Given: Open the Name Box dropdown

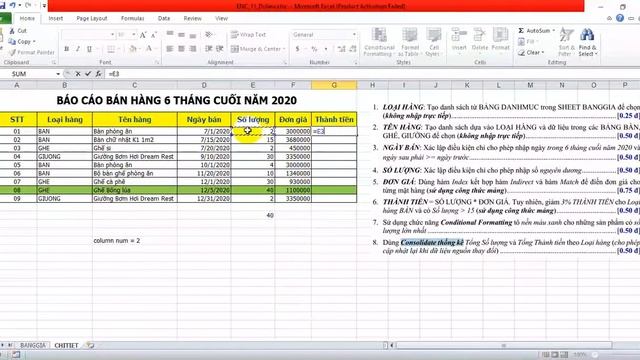Looking at the screenshot, I should [x=58, y=74].
